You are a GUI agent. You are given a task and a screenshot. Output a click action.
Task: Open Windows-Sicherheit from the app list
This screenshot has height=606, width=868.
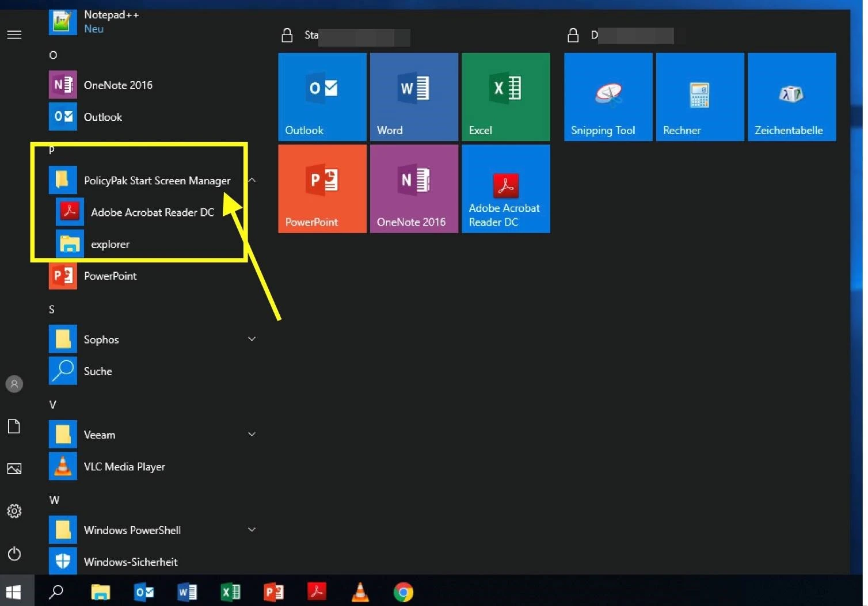point(130,562)
